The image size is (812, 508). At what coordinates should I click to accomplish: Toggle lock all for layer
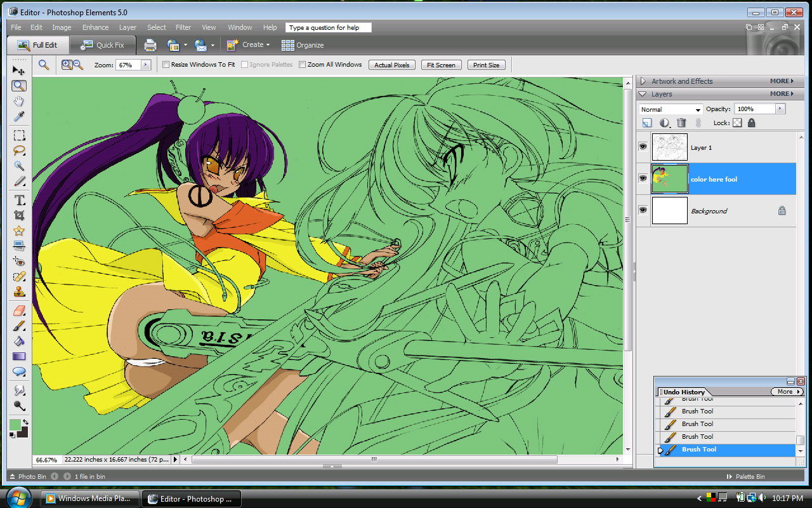coord(751,123)
